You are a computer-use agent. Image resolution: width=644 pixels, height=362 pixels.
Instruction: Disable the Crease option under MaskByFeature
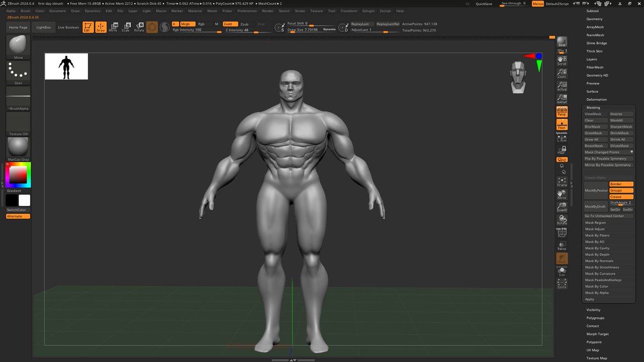click(620, 196)
